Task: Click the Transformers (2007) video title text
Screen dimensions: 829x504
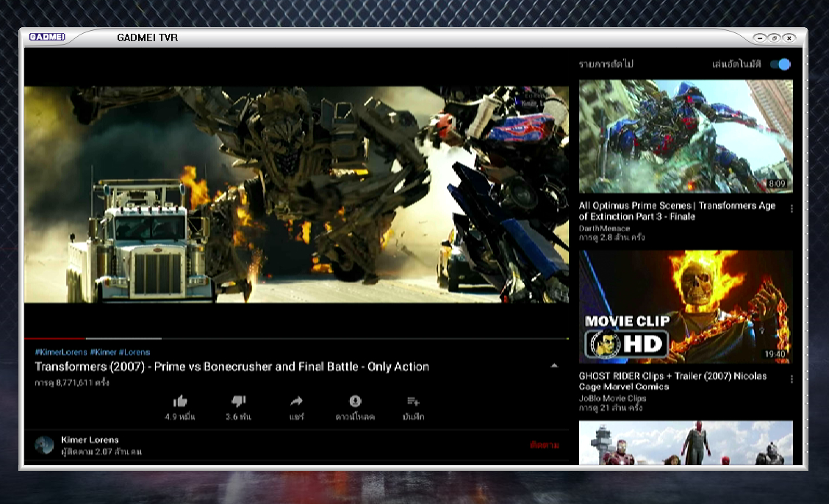Action: (232, 367)
